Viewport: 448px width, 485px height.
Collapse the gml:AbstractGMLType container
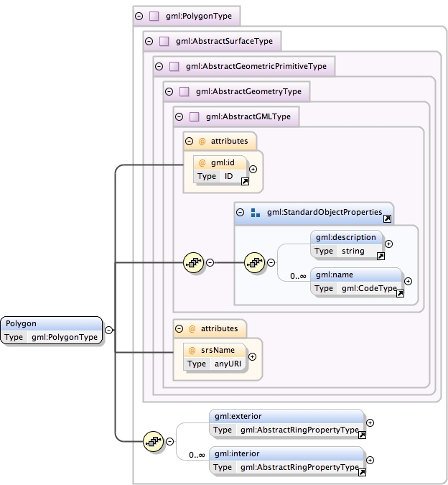tap(179, 116)
